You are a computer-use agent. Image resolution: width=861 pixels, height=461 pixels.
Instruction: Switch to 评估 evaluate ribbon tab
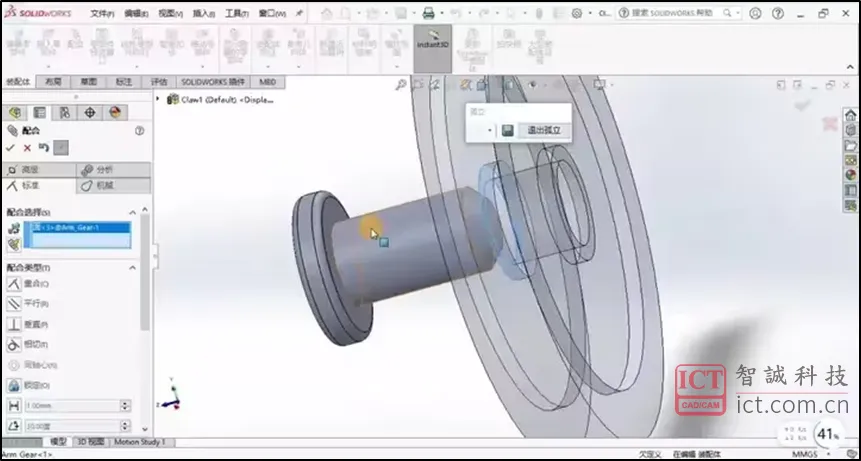pos(159,82)
